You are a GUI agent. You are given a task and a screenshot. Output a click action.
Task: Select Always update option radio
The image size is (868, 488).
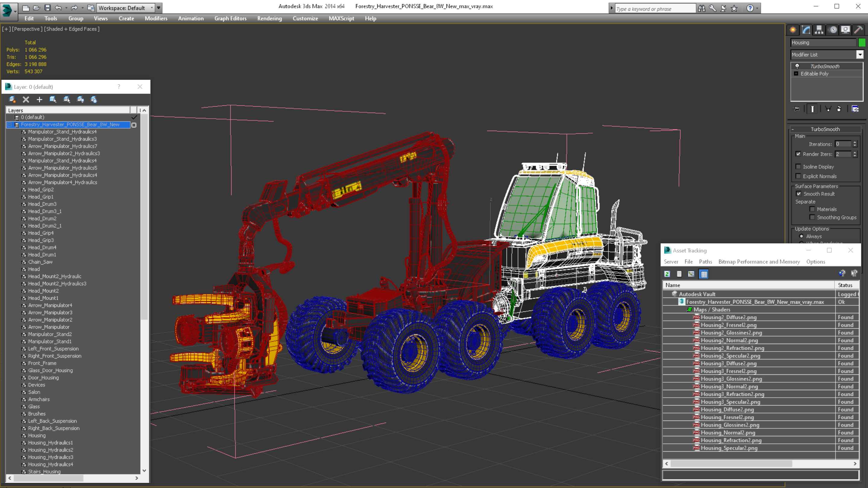tap(801, 236)
